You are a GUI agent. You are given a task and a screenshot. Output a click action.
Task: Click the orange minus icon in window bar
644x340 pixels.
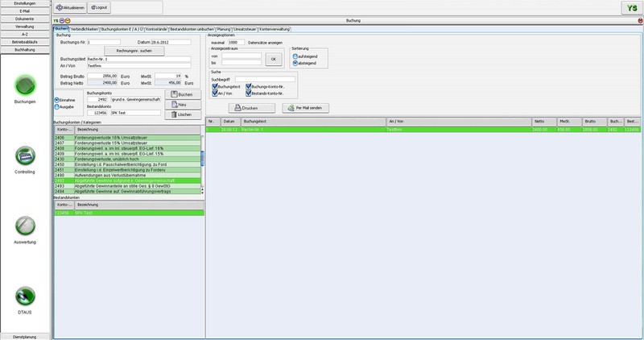tap(68, 21)
